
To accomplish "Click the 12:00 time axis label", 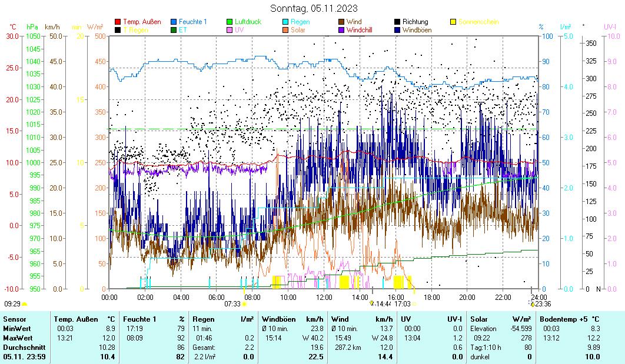I will click(x=324, y=297).
